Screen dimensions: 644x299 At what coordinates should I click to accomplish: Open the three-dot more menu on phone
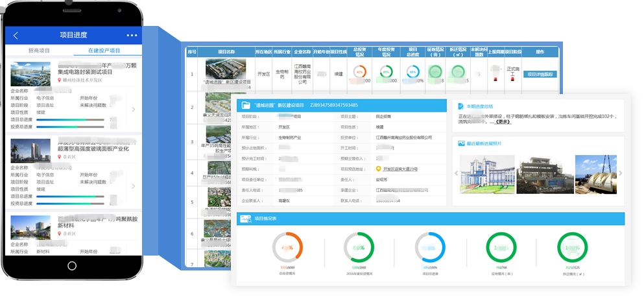[132, 36]
